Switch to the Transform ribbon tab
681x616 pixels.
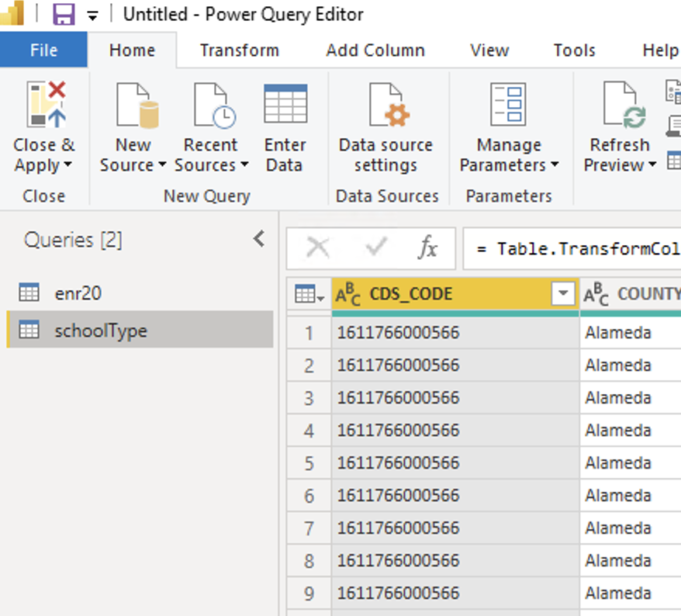tap(240, 50)
